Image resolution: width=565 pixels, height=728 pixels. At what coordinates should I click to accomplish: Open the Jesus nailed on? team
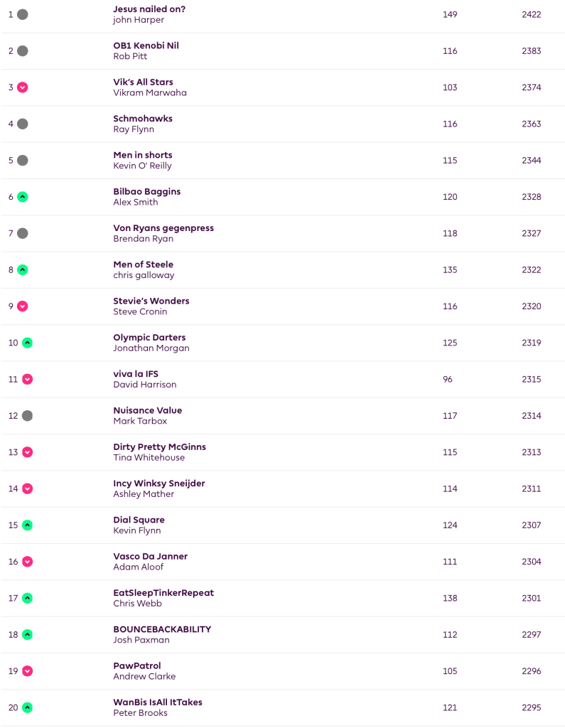click(149, 9)
